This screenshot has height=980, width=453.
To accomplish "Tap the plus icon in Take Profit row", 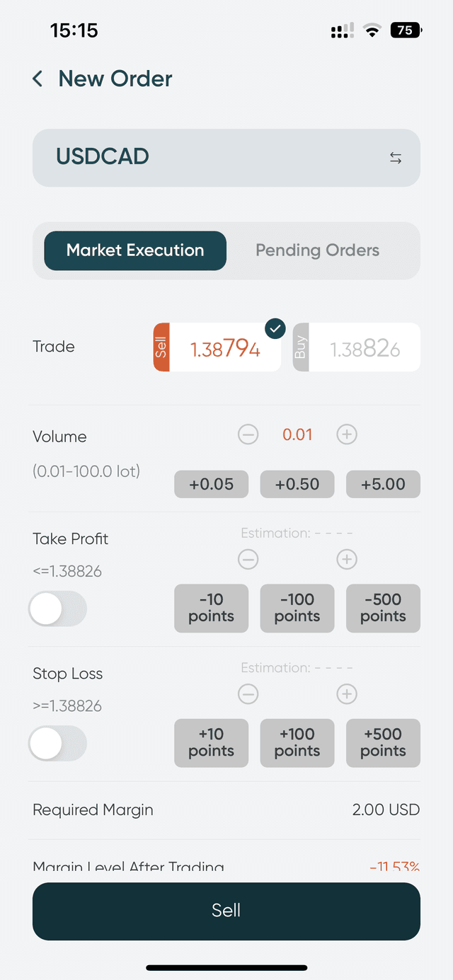I will click(x=347, y=559).
